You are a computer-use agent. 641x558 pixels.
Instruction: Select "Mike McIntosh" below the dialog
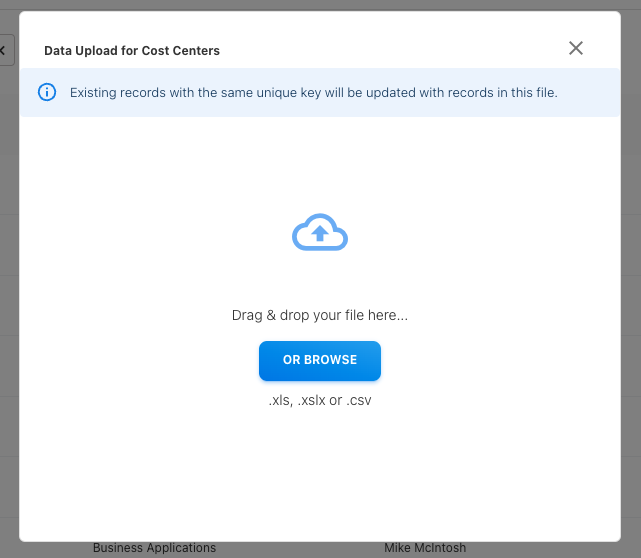(425, 548)
